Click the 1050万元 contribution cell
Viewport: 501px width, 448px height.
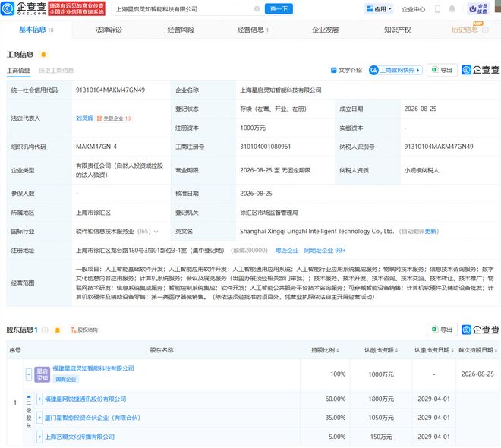click(x=381, y=418)
